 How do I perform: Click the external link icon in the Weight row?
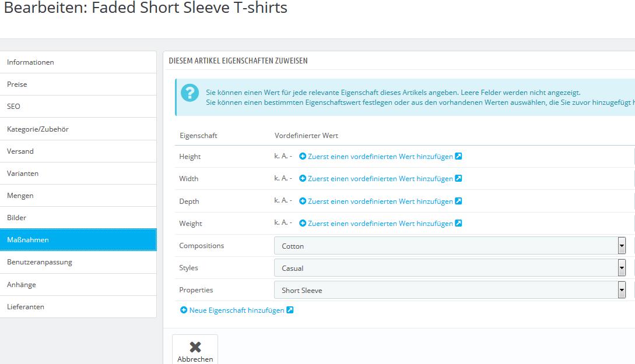[458, 224]
